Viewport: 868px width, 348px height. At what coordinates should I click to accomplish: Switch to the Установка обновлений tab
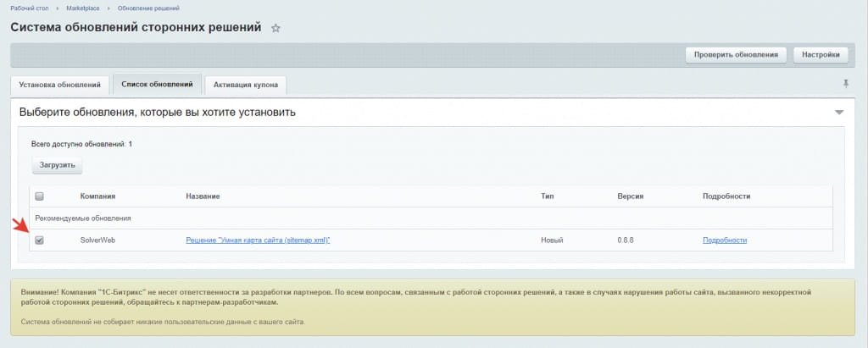click(x=59, y=85)
